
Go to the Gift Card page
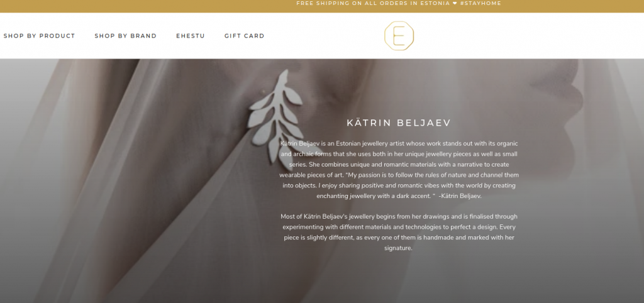click(x=245, y=36)
